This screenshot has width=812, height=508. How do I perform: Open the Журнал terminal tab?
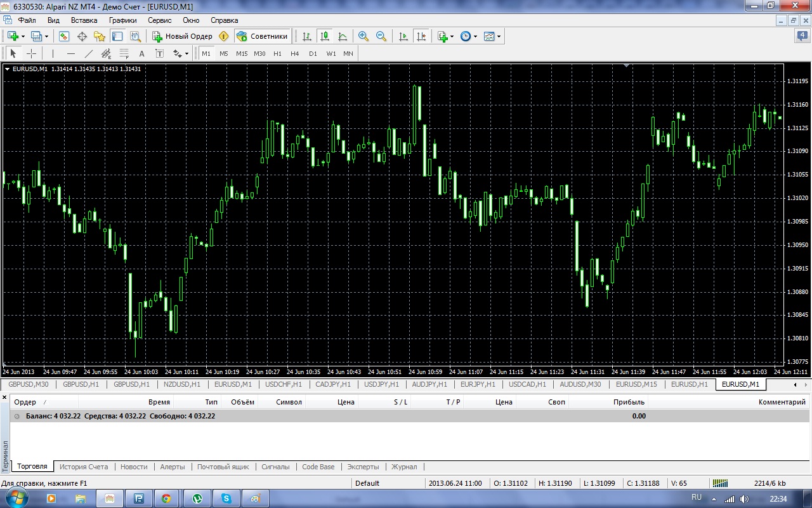(x=404, y=467)
